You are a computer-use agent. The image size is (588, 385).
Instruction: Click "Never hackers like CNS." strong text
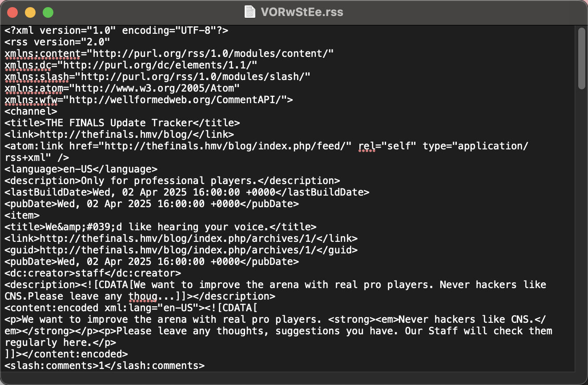[x=466, y=320]
